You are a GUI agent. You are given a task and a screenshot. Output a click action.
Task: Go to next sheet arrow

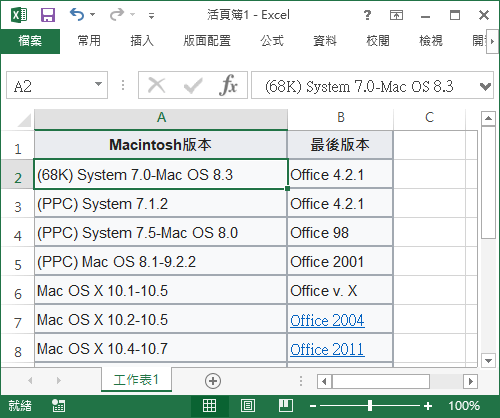(59, 380)
